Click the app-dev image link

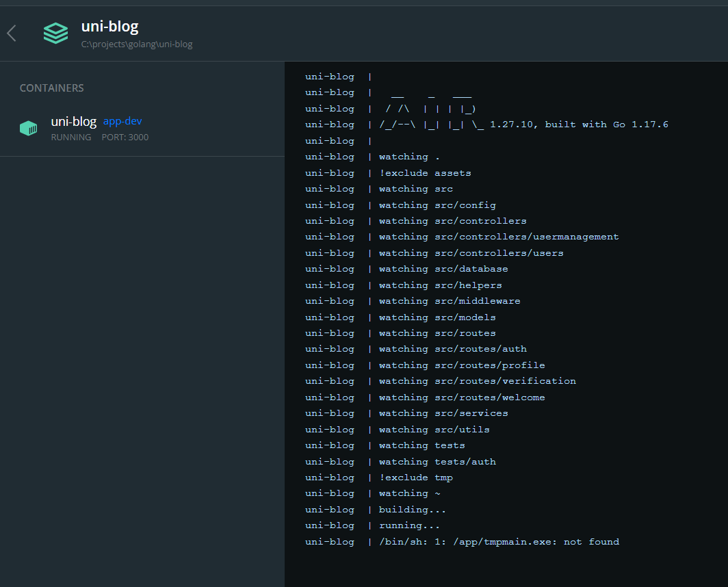(122, 121)
